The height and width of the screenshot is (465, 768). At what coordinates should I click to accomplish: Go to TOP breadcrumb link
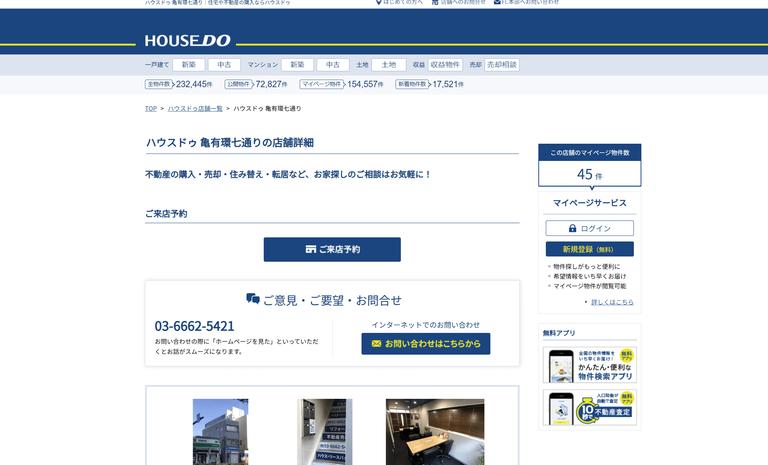pyautogui.click(x=151, y=109)
